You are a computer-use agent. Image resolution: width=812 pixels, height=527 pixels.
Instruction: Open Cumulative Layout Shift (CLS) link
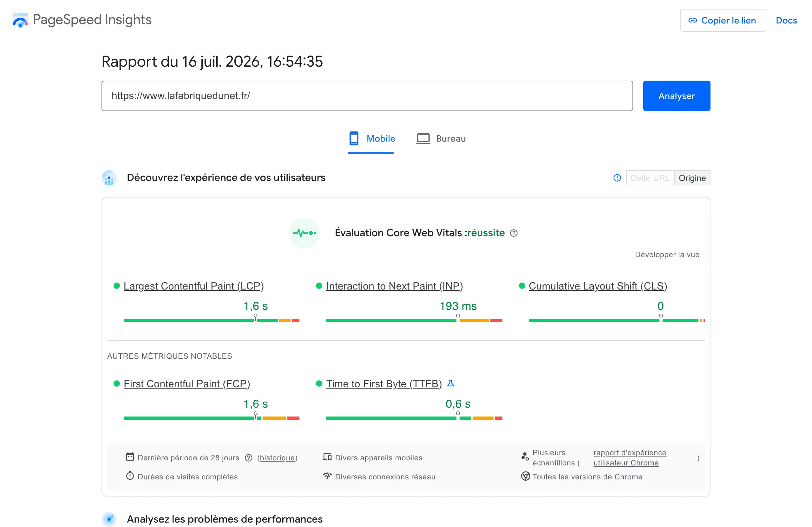pos(598,286)
